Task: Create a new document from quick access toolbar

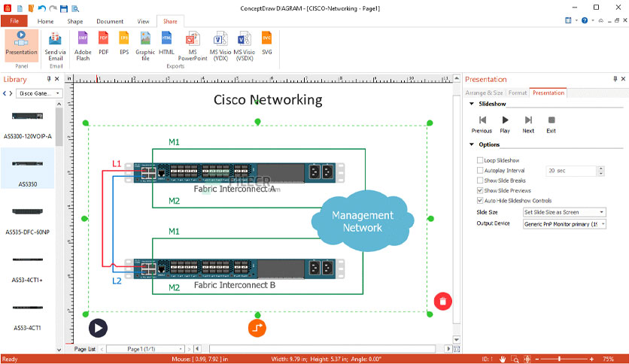Action: (20, 8)
